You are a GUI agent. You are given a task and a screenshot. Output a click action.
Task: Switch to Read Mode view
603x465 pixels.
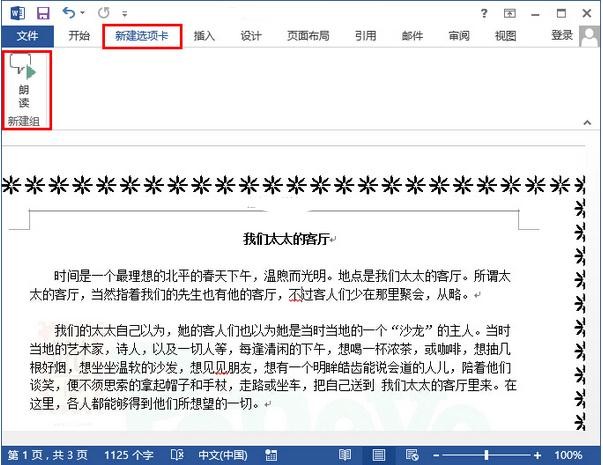tap(345, 455)
